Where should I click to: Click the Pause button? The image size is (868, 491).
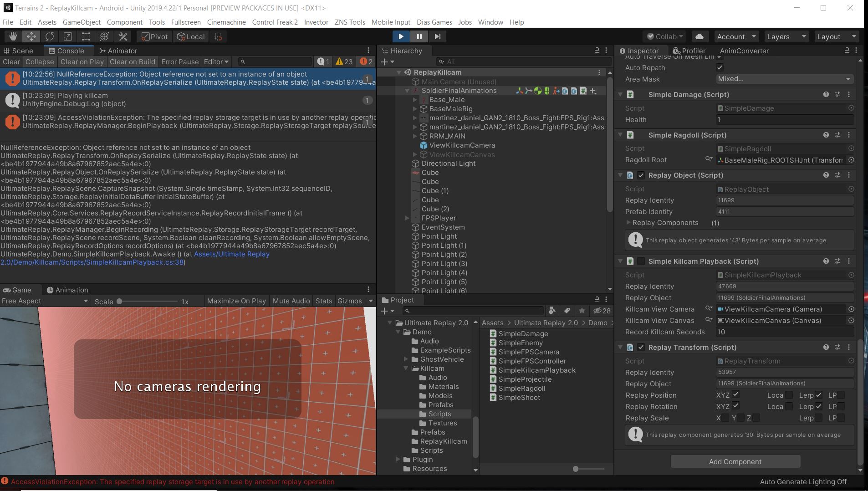click(x=419, y=36)
